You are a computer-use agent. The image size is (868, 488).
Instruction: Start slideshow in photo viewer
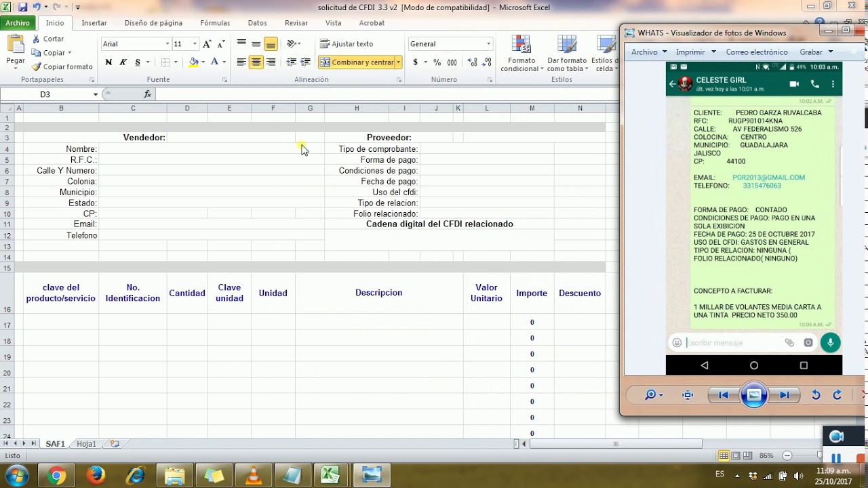tap(754, 395)
